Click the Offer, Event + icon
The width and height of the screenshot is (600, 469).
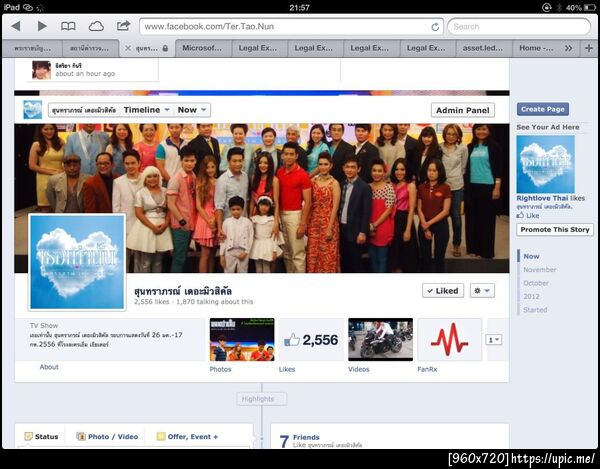(161, 436)
